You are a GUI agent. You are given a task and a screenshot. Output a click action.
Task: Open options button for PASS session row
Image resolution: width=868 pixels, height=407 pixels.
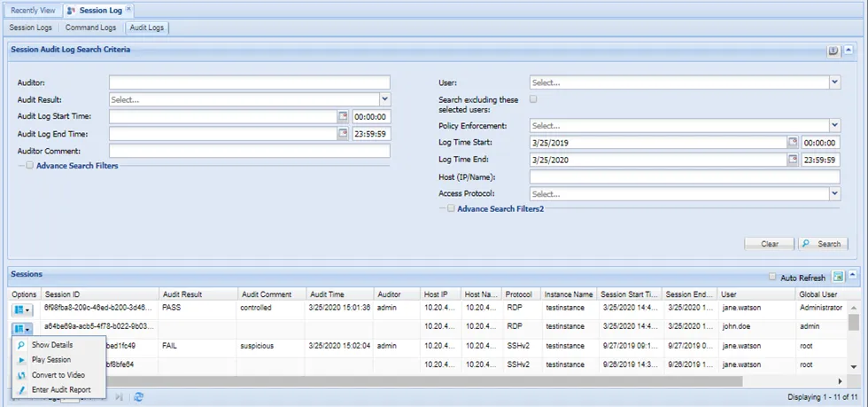point(22,310)
